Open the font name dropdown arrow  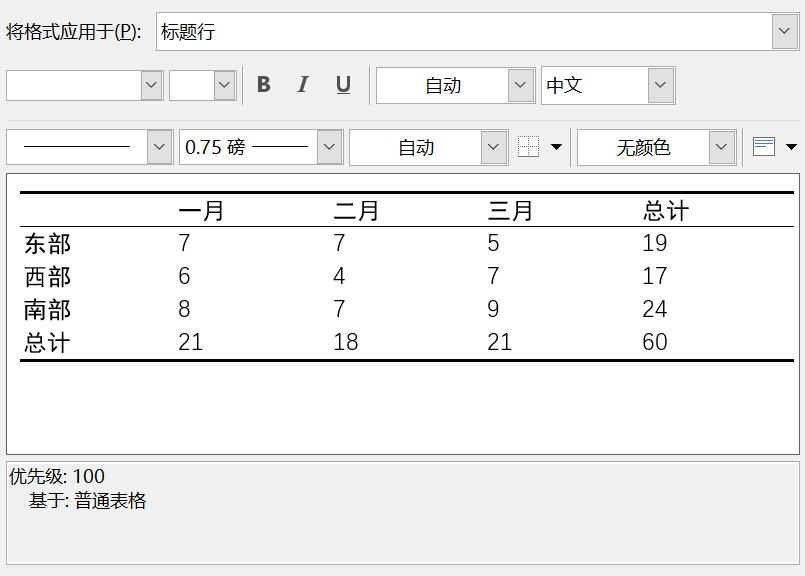point(151,85)
